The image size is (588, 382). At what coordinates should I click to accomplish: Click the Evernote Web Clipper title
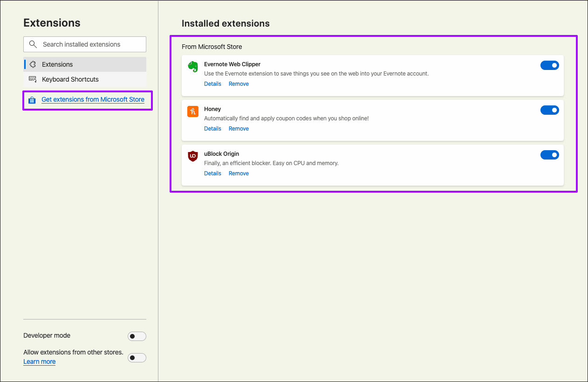click(x=232, y=64)
